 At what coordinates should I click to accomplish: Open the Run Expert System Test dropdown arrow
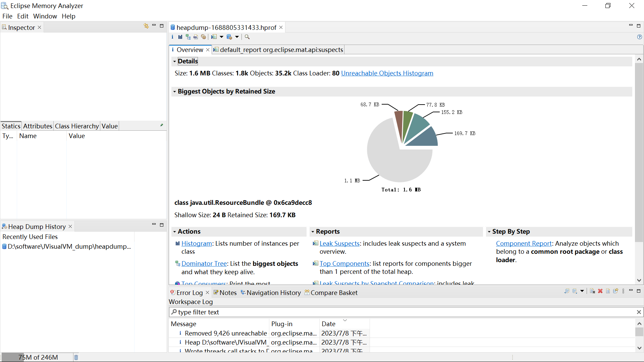221,37
